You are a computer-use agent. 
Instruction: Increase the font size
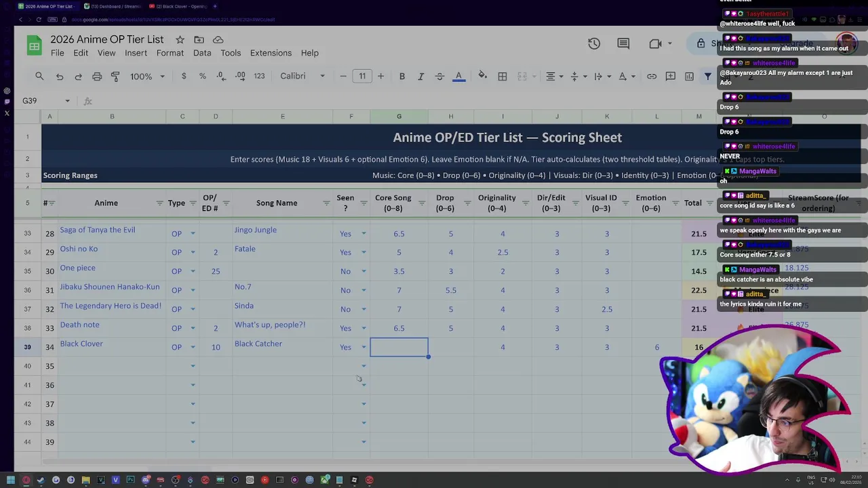tap(380, 77)
